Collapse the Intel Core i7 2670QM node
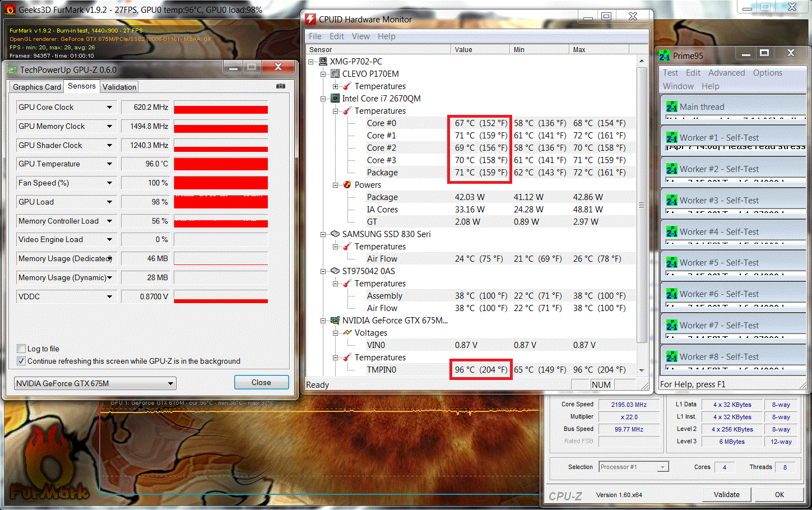This screenshot has width=812, height=510. (x=323, y=99)
